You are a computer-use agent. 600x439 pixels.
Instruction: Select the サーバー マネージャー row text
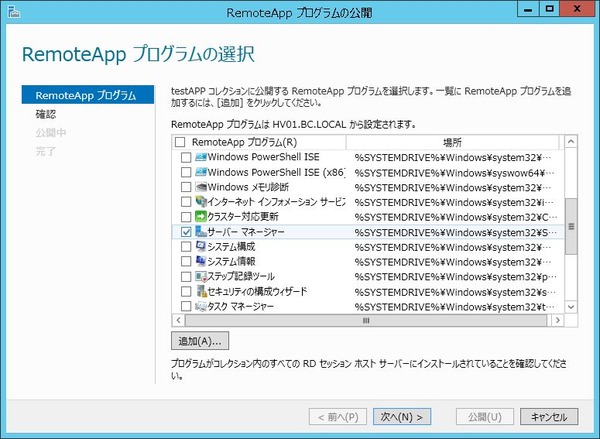coord(246,232)
